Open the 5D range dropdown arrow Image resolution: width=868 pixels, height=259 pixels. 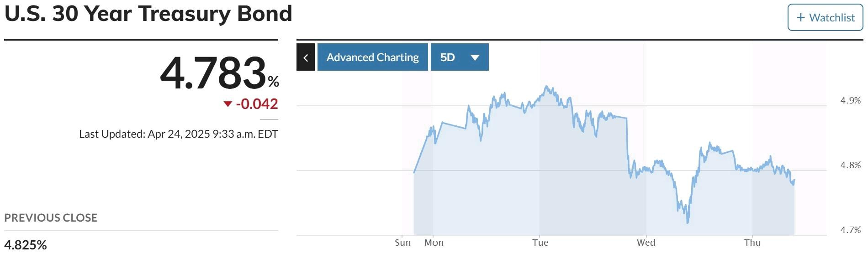click(475, 57)
